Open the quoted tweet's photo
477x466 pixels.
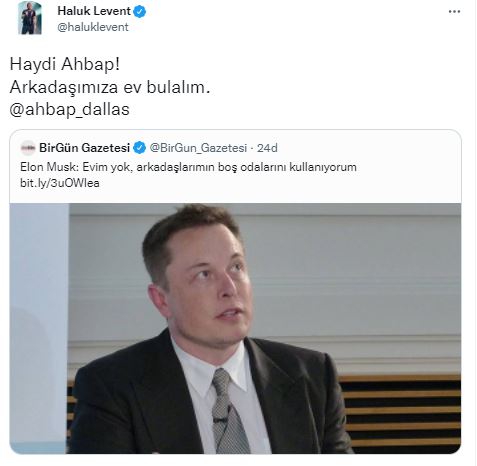click(x=235, y=328)
